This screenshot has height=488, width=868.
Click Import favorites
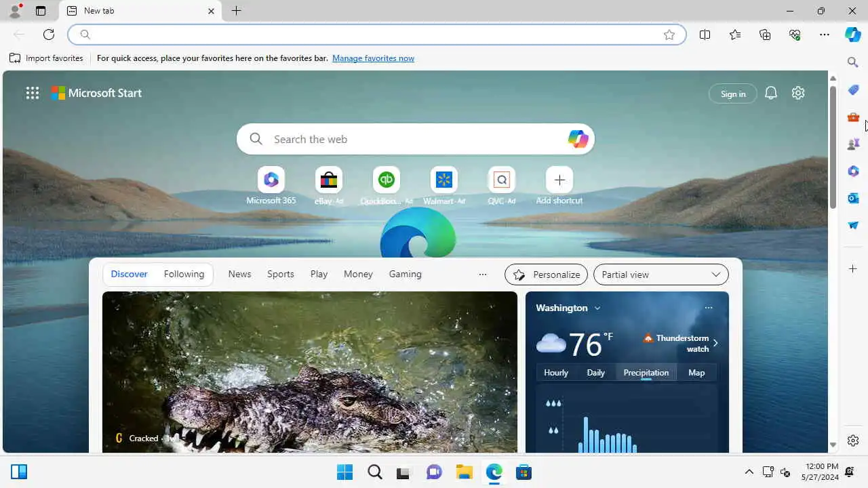(x=46, y=58)
